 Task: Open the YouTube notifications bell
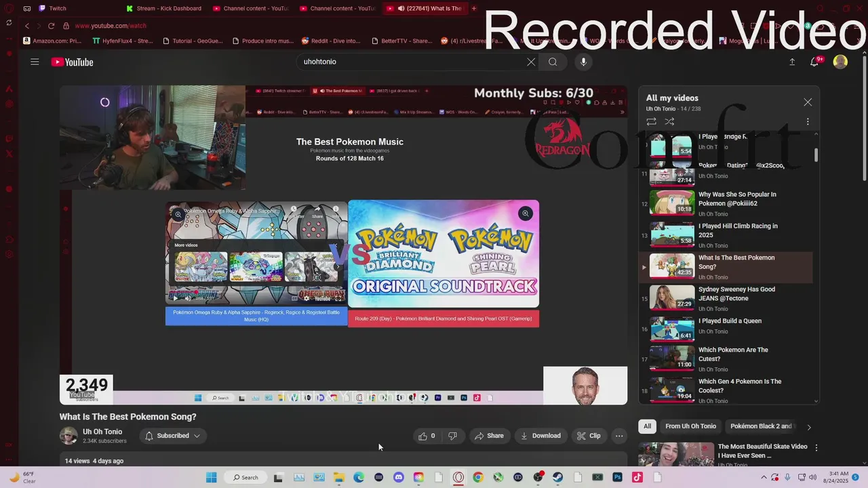click(x=814, y=62)
